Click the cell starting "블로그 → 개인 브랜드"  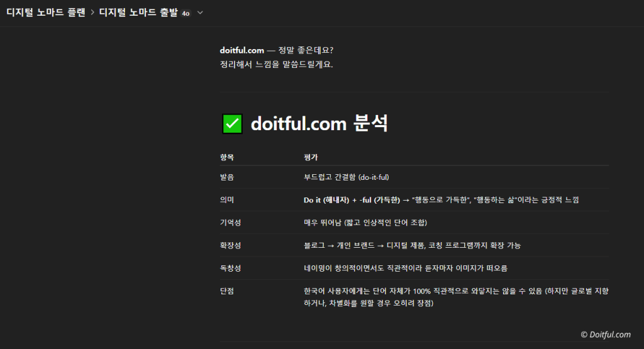point(413,245)
